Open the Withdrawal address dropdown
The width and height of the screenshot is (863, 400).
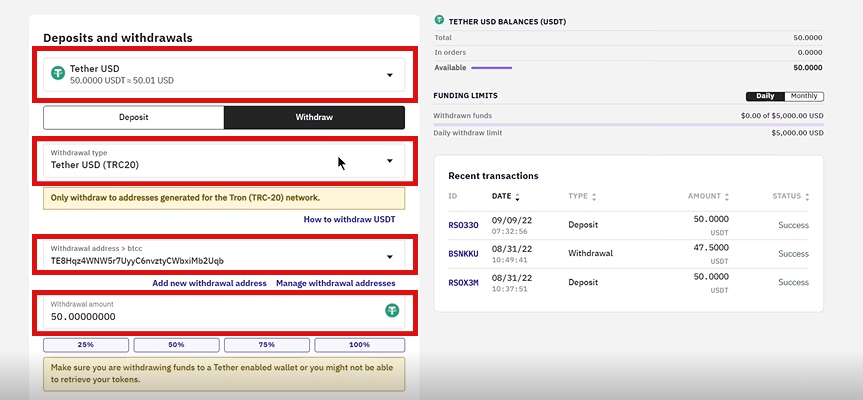click(224, 256)
